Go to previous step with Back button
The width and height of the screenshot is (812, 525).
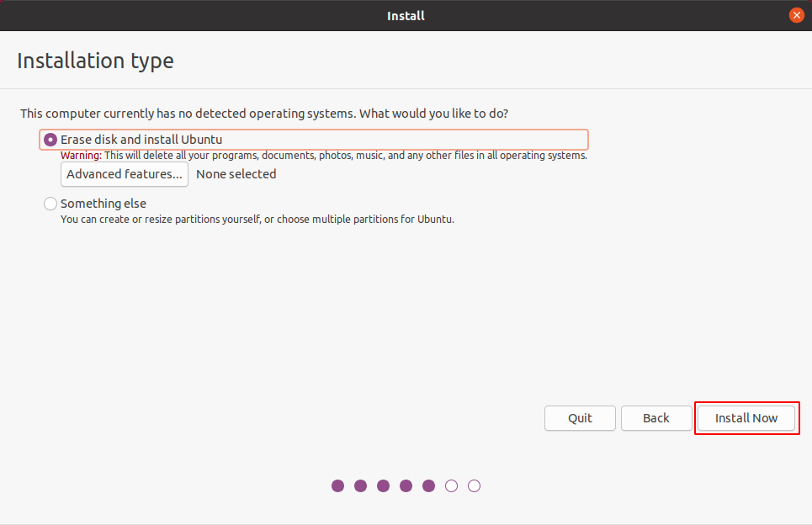point(655,418)
